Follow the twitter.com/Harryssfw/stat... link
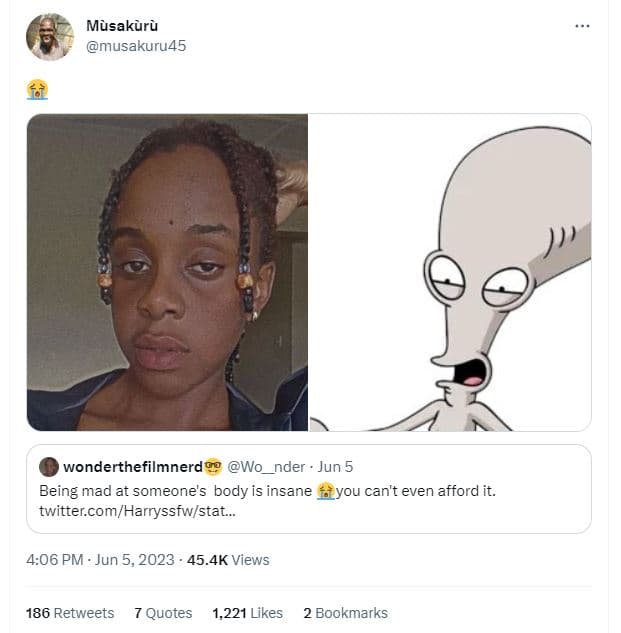This screenshot has height=633, width=621. [137, 511]
